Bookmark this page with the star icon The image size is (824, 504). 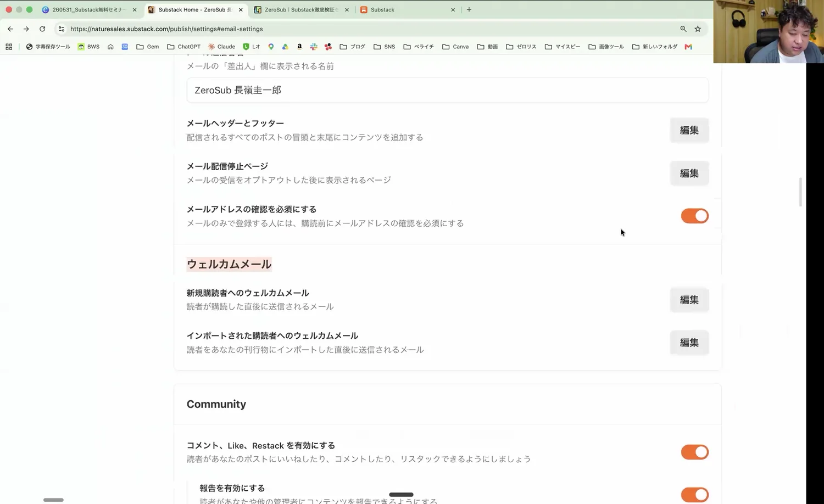click(698, 29)
